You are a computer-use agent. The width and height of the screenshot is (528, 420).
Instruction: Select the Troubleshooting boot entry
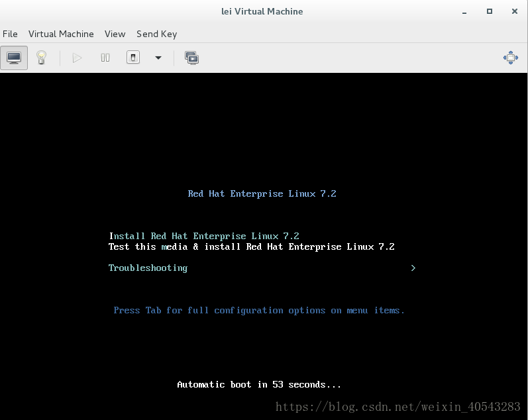point(148,268)
